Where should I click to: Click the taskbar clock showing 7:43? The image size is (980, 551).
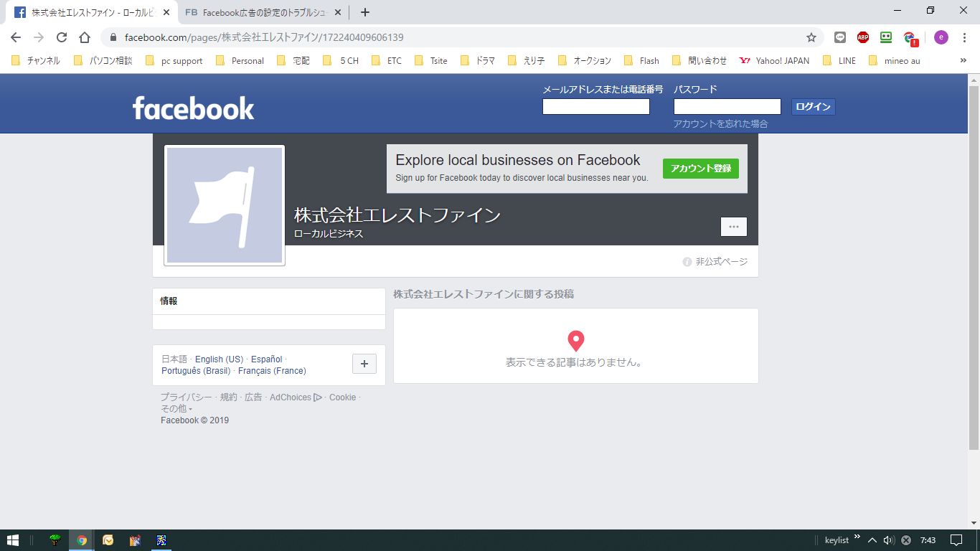[x=928, y=540]
